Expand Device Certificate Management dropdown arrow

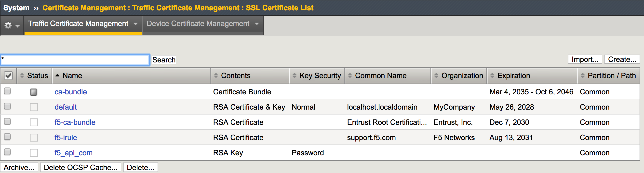[x=257, y=24]
